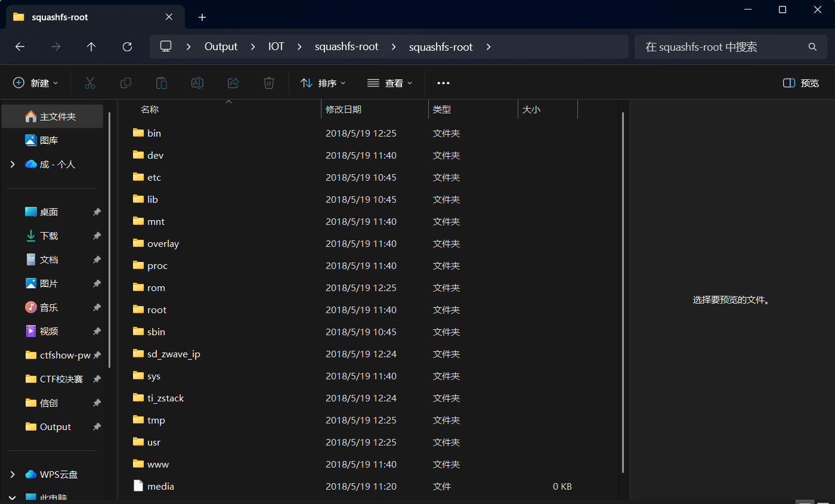
Task: Click the file list vertical scrollbar
Action: (x=623, y=292)
